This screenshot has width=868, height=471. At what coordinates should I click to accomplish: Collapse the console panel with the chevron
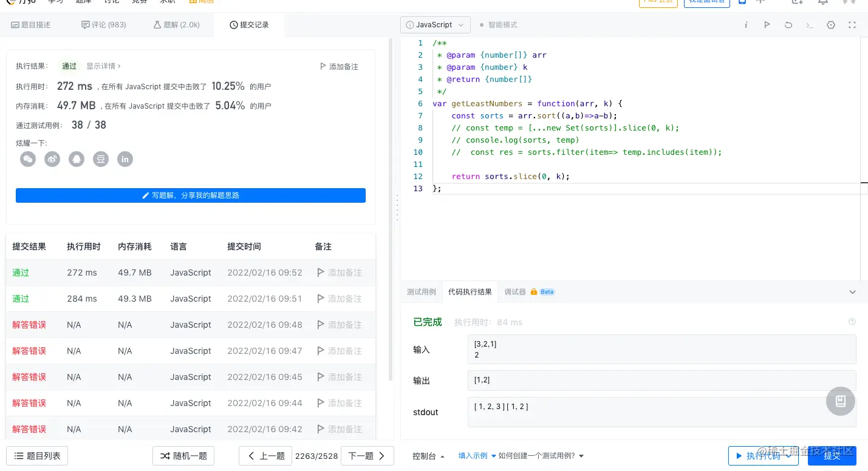pyautogui.click(x=852, y=292)
